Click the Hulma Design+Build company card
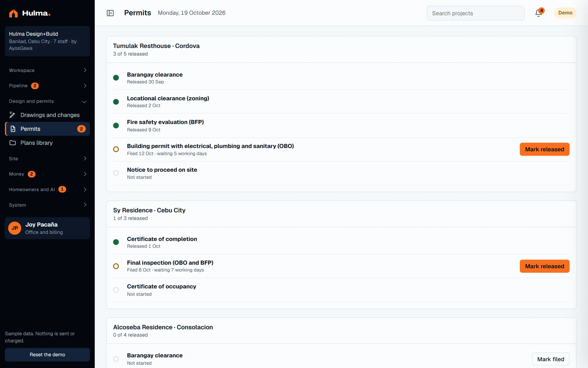Viewport: 588px width, 368px height. pyautogui.click(x=47, y=41)
